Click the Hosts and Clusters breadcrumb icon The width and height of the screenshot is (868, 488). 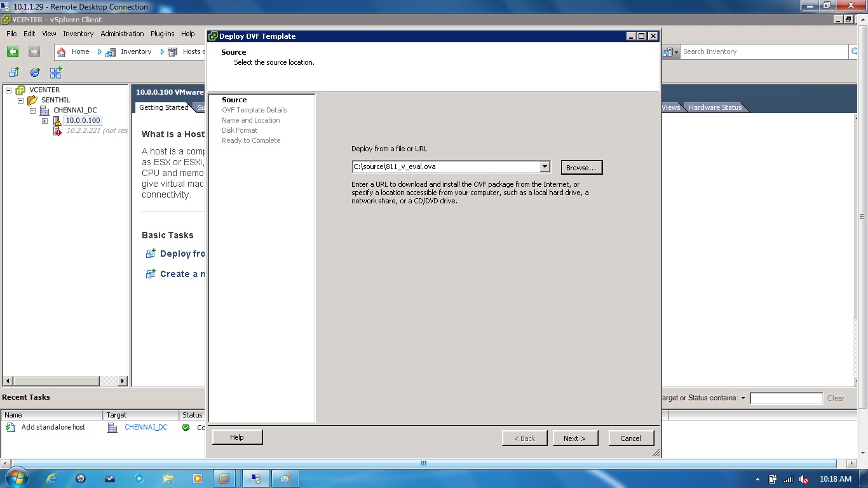coord(173,52)
